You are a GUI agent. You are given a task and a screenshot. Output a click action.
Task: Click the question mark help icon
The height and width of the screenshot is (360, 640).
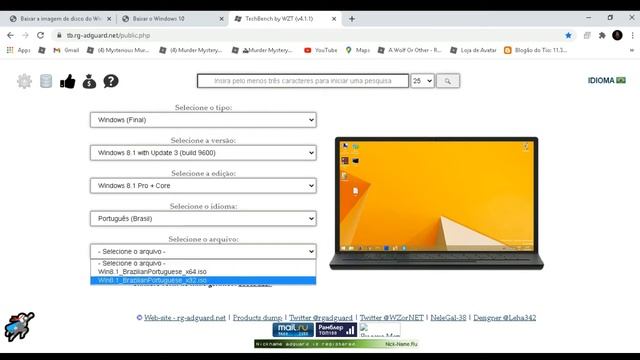point(111,81)
